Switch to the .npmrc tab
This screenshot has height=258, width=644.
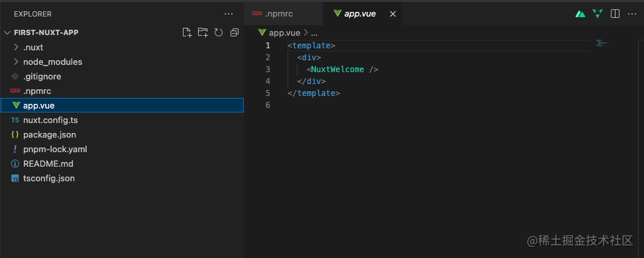point(284,14)
